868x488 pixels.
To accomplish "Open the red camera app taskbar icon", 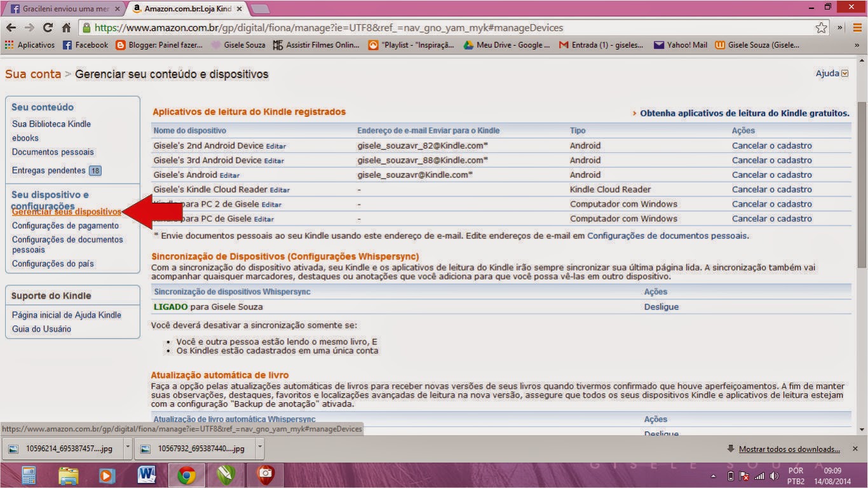I will [x=265, y=475].
